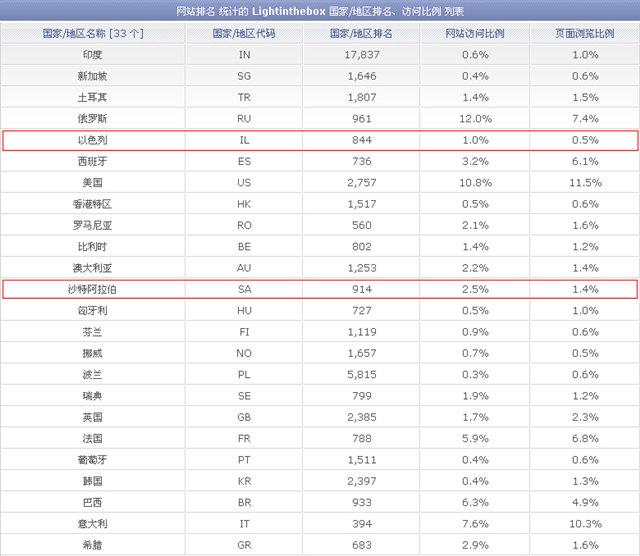The image size is (640, 556).
Task: Select the 俄罗斯 country cell
Action: (x=92, y=119)
